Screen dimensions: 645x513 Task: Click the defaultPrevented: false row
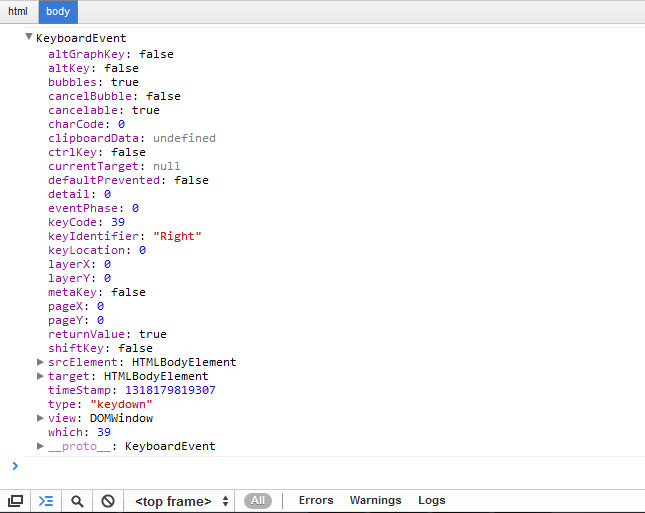(128, 180)
